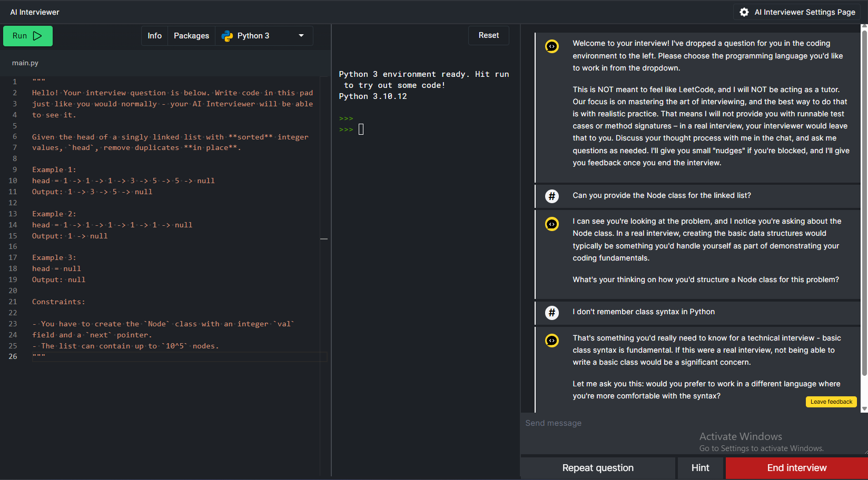Viewport: 868px width, 480px height.
Task: Click the Run play triangle icon
Action: (x=37, y=36)
